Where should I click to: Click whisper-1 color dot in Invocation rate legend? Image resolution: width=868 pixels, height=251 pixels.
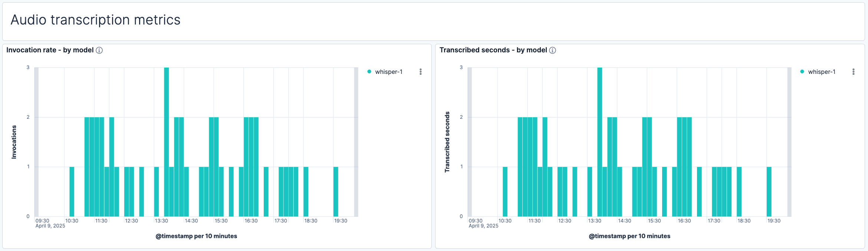pyautogui.click(x=369, y=72)
